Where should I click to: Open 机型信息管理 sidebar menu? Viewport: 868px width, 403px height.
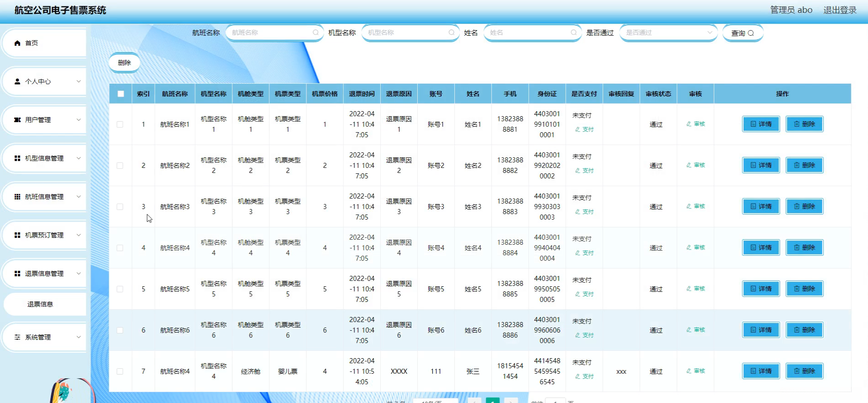[x=44, y=158]
